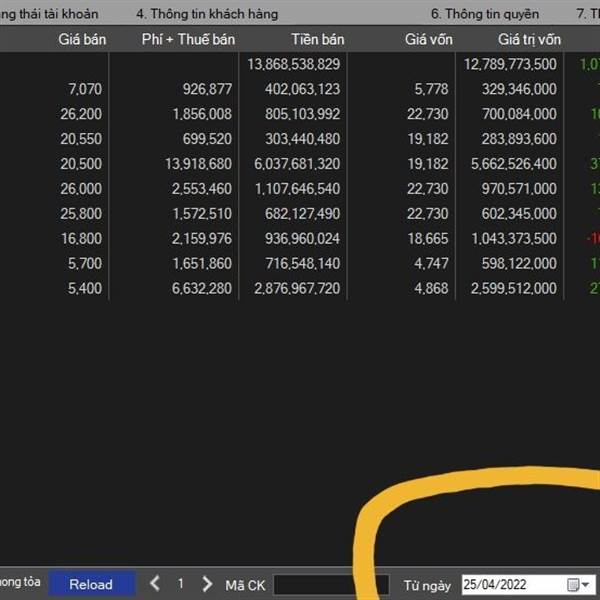This screenshot has height=600, width=600.
Task: Select Giá bán cell 26,000
Action: pos(81,189)
